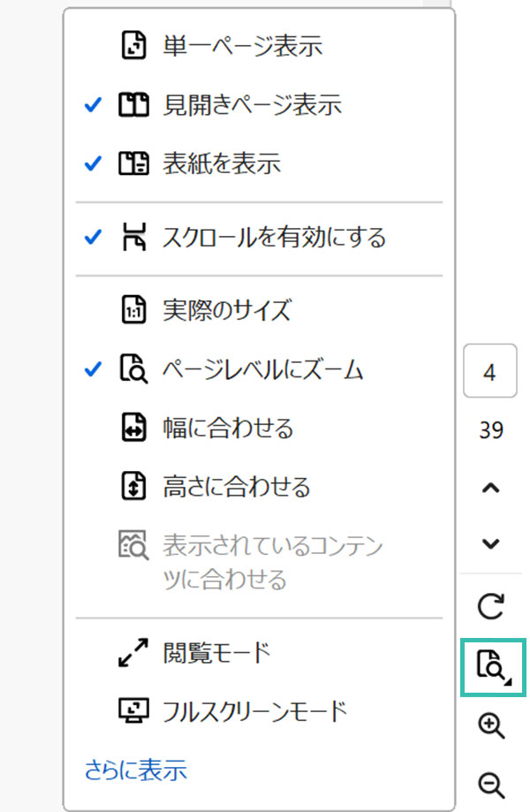530x812 pixels.
Task: Select ページレベルにズーム menu entry
Action: [259, 369]
